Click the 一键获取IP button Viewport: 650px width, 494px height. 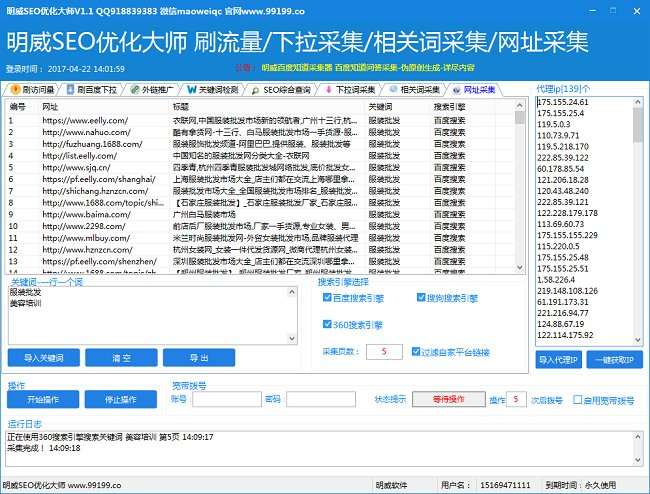(x=614, y=360)
